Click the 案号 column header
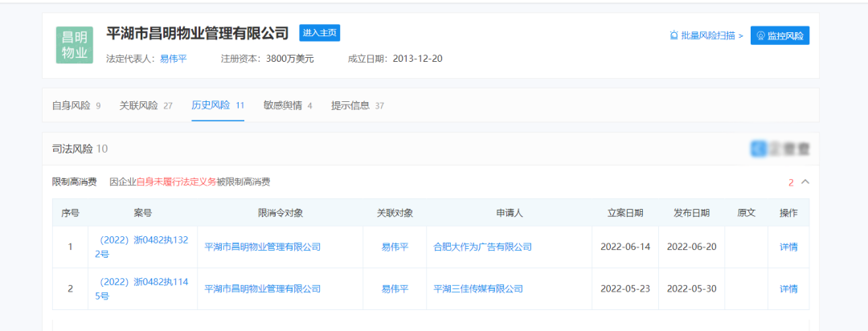 [142, 213]
